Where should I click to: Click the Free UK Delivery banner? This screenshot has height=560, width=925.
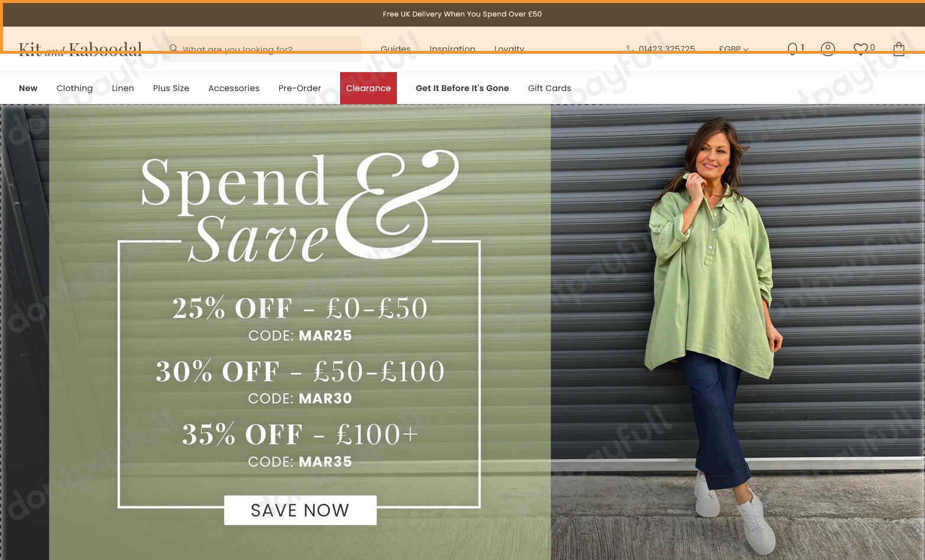[463, 14]
